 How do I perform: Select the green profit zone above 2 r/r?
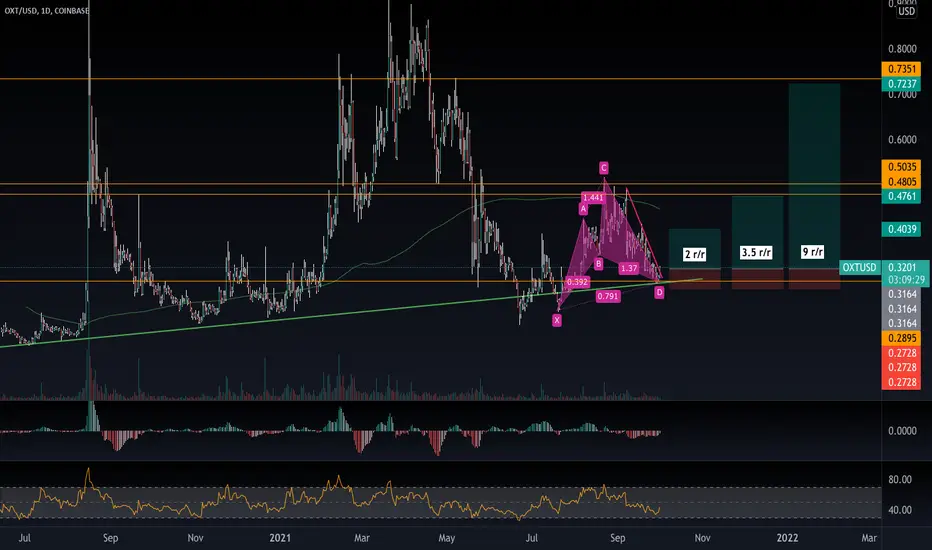(694, 249)
